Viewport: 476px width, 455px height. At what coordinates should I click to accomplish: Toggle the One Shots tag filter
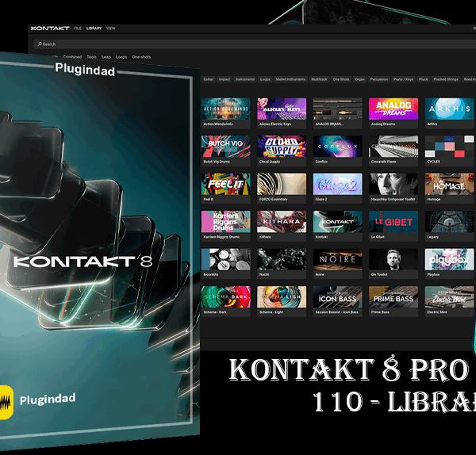pyautogui.click(x=341, y=79)
